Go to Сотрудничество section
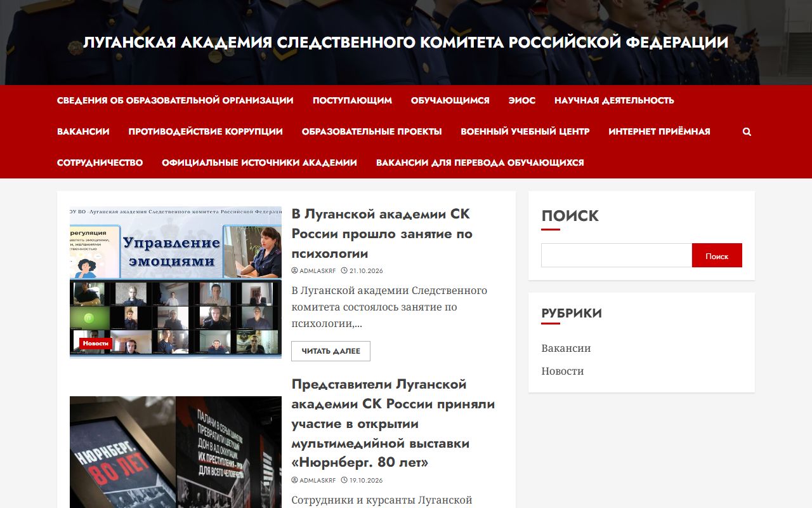This screenshot has height=508, width=812. click(100, 163)
